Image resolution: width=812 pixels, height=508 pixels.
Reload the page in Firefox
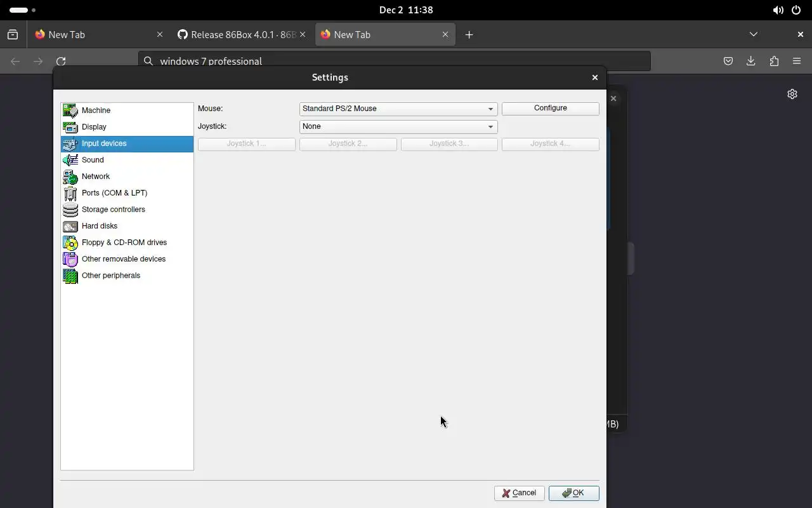point(61,61)
